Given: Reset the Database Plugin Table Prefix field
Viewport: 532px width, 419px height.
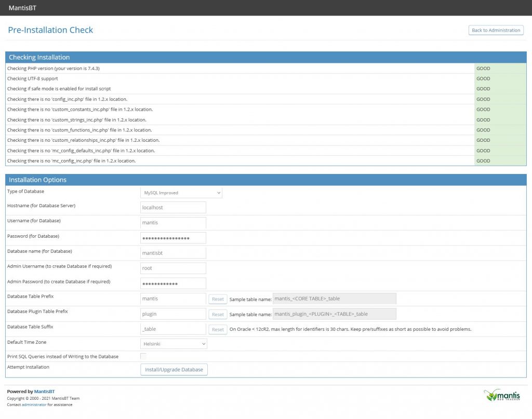Looking at the screenshot, I should [218, 314].
